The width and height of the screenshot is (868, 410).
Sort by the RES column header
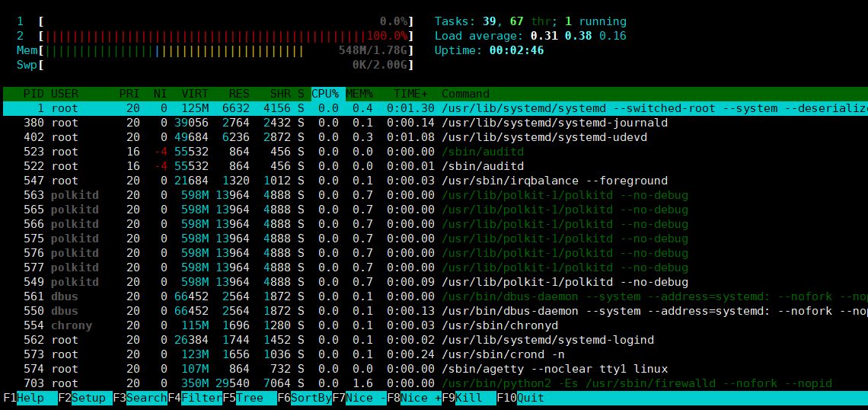click(x=239, y=94)
